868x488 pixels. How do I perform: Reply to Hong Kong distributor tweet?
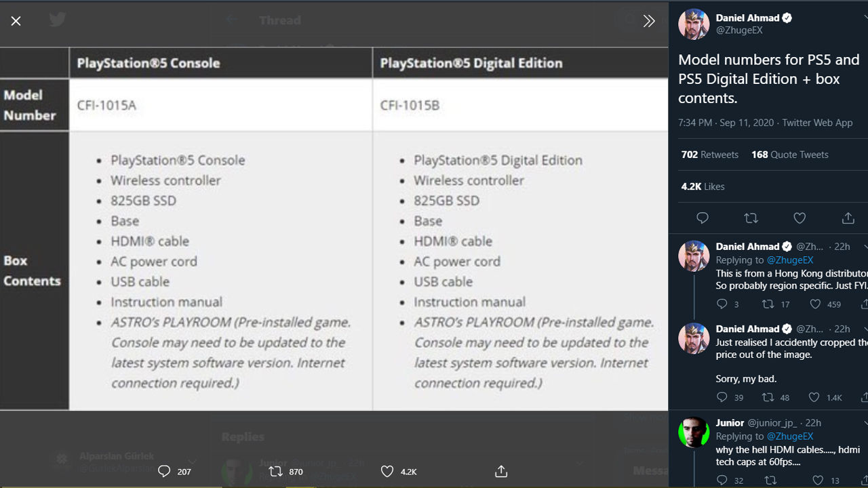pos(722,304)
